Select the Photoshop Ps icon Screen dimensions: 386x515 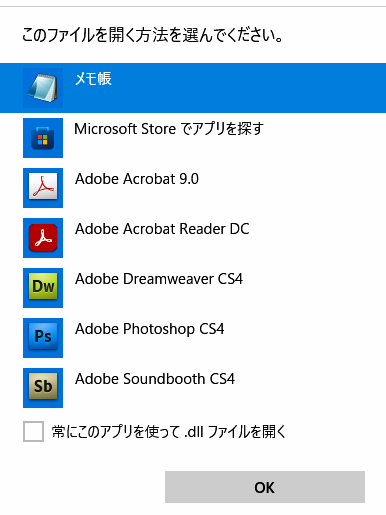click(43, 338)
